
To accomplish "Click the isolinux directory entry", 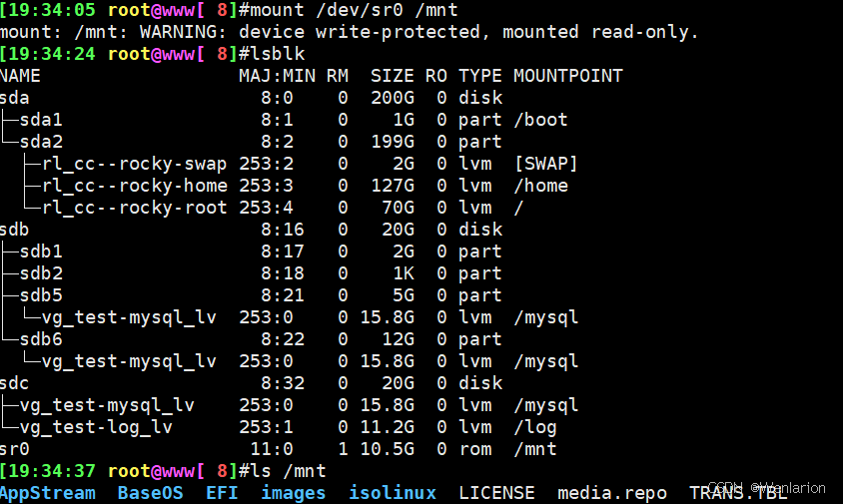I will 393,493.
